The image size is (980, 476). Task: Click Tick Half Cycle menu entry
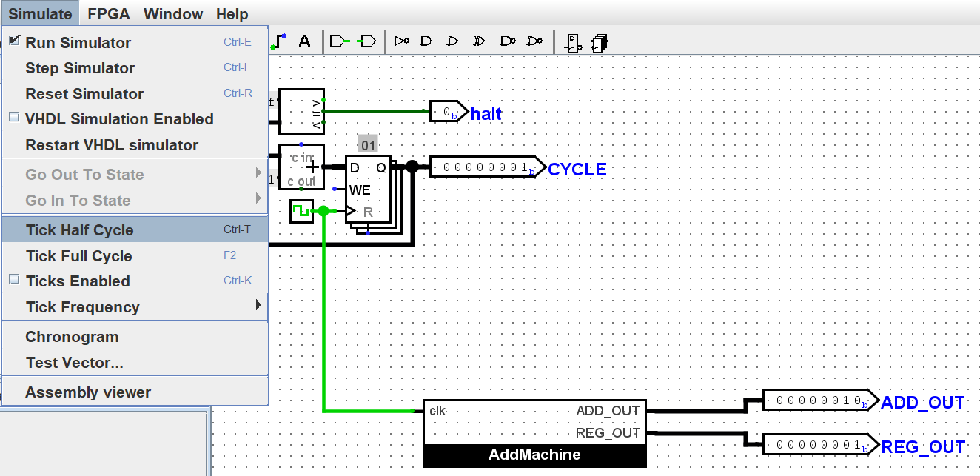click(79, 229)
